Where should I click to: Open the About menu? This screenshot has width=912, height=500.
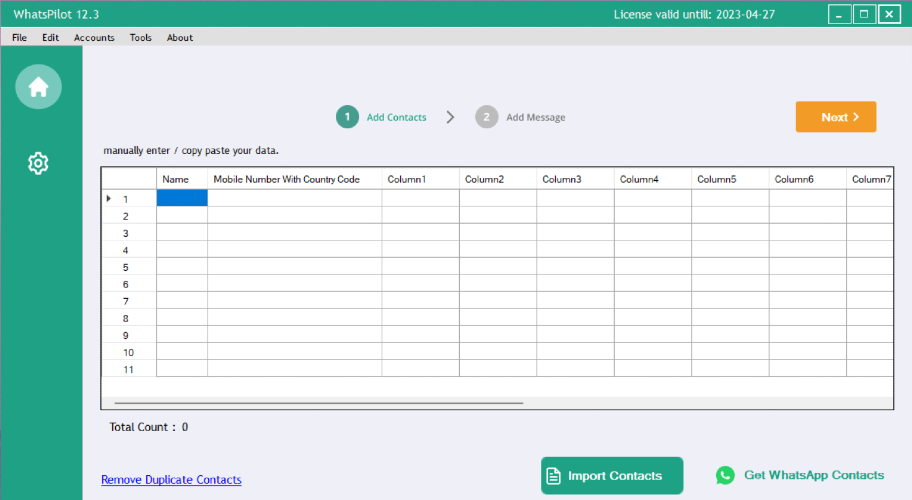[180, 37]
